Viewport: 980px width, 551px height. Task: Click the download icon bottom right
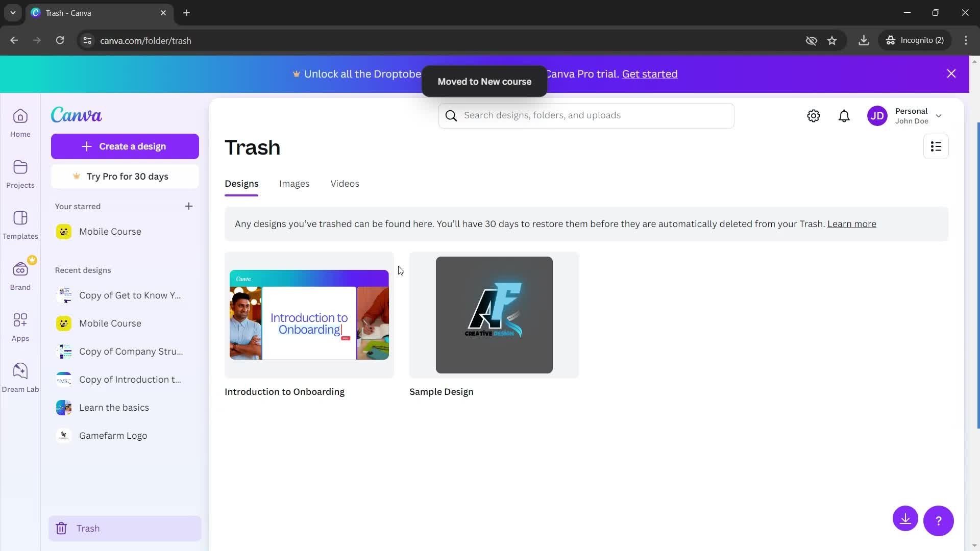905,518
